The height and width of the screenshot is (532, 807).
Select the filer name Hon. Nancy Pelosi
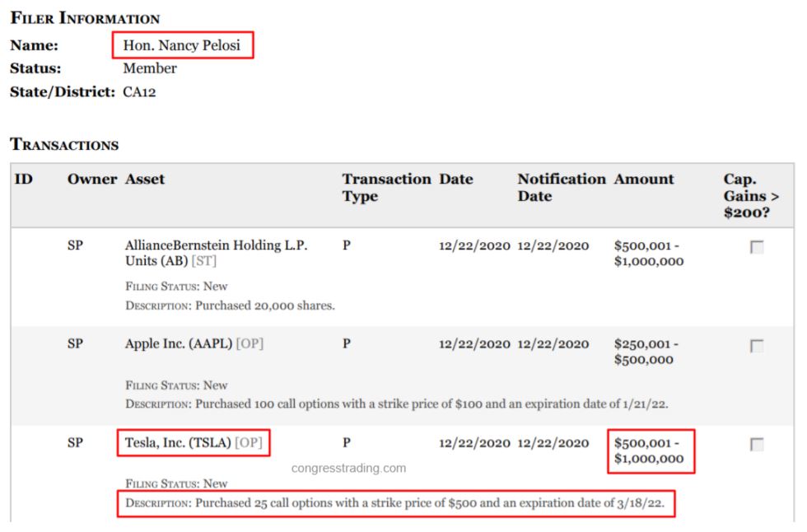pos(182,45)
